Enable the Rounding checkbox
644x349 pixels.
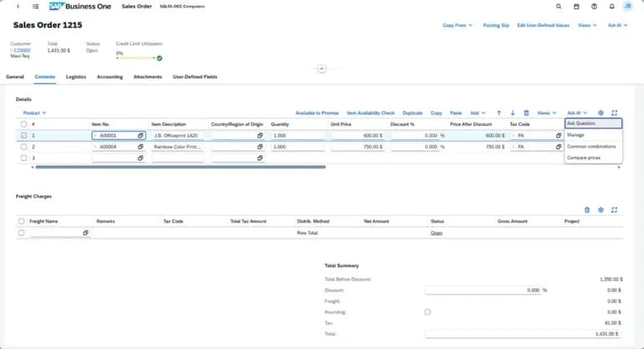pyautogui.click(x=428, y=312)
